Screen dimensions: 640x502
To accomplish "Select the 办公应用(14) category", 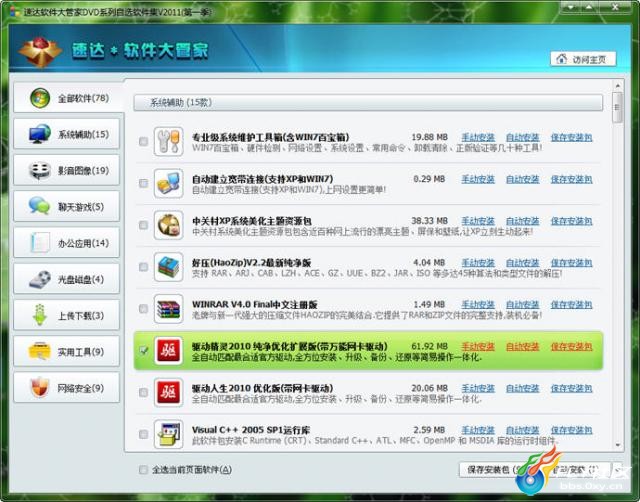I will (x=67, y=243).
